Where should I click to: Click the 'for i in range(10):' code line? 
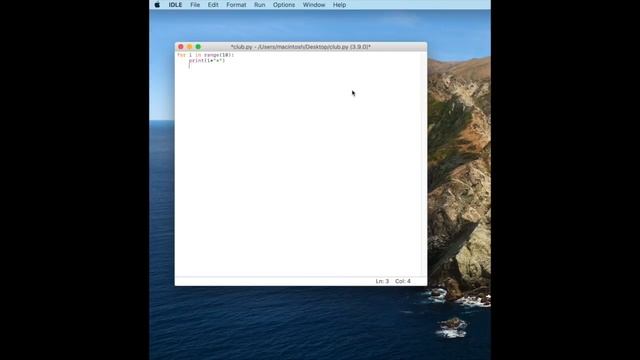pos(205,55)
